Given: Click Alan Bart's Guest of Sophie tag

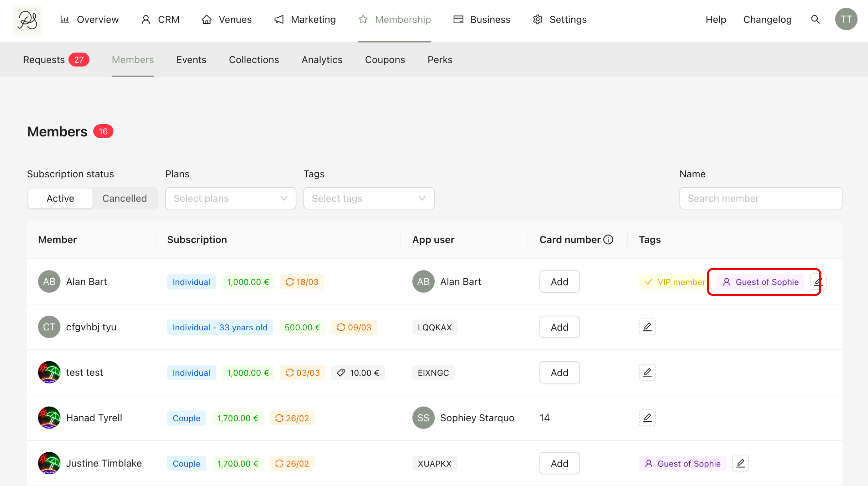Looking at the screenshot, I should coord(760,282).
